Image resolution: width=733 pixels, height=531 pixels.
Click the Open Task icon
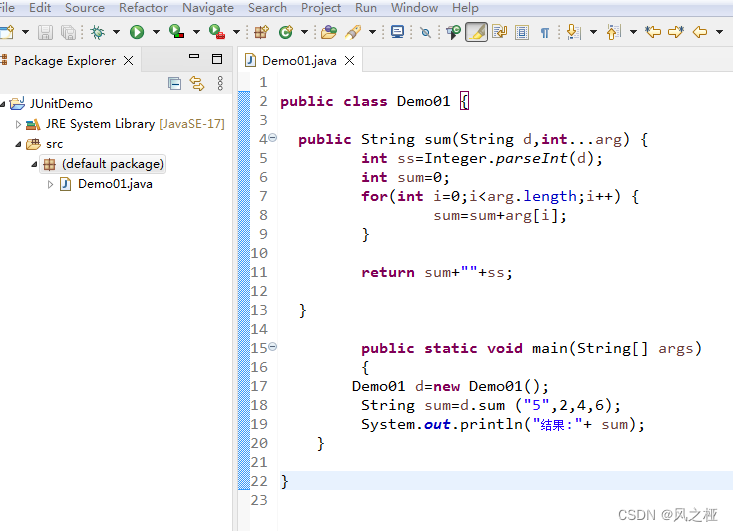point(453,32)
